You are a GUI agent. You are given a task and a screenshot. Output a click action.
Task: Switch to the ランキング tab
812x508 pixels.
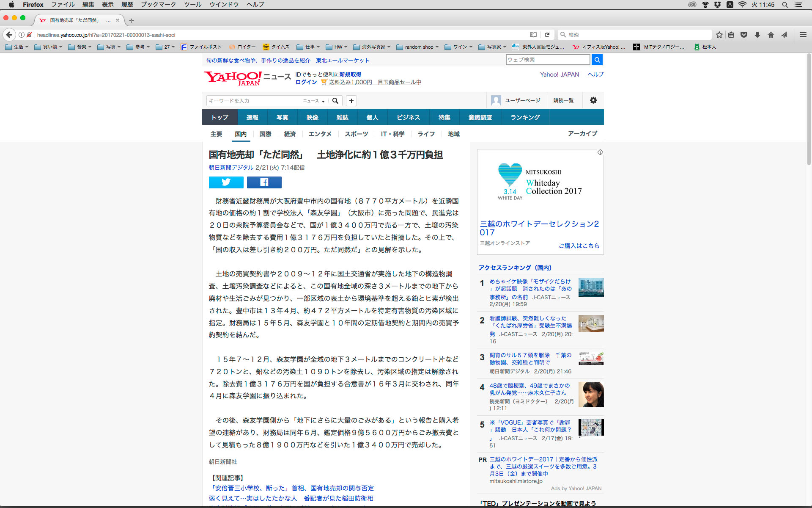pyautogui.click(x=525, y=117)
